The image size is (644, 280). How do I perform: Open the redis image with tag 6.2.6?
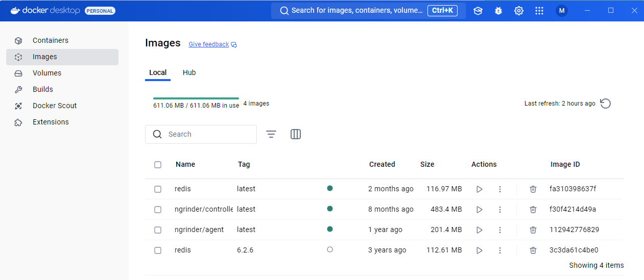pos(183,250)
